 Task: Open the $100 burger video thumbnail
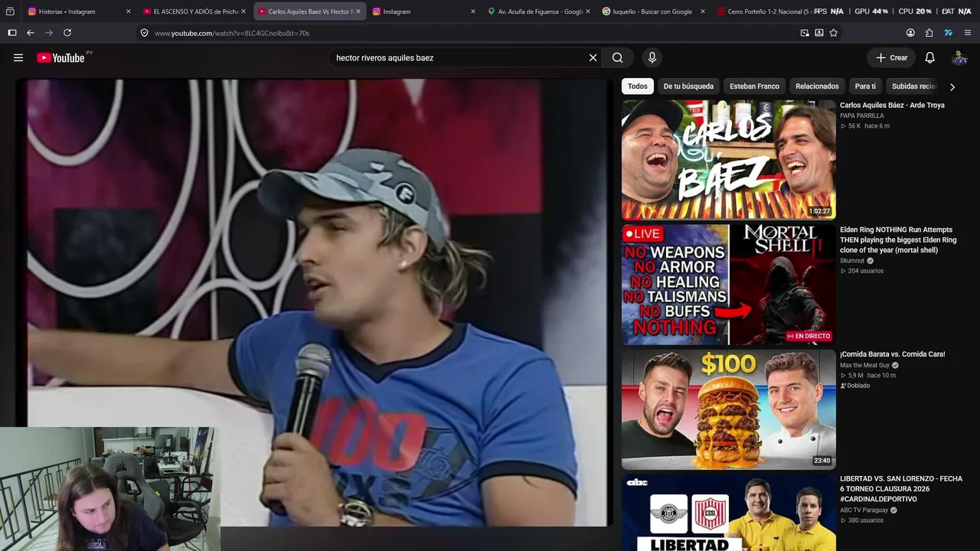click(728, 409)
